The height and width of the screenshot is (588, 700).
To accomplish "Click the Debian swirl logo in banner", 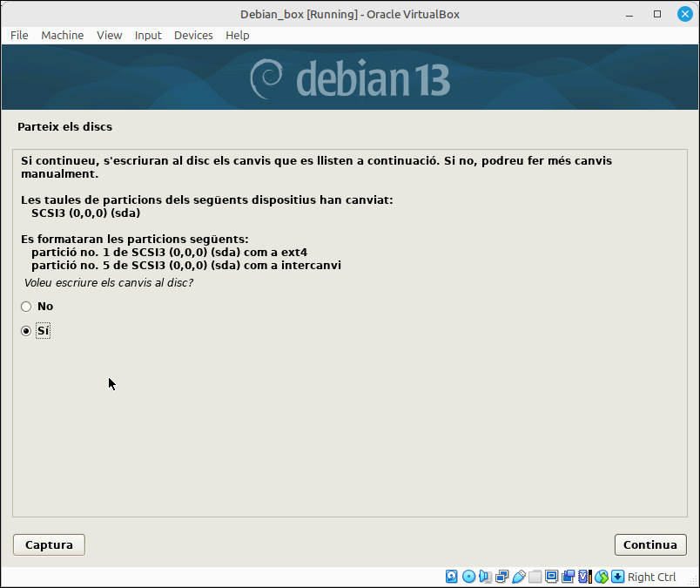I will click(x=266, y=78).
